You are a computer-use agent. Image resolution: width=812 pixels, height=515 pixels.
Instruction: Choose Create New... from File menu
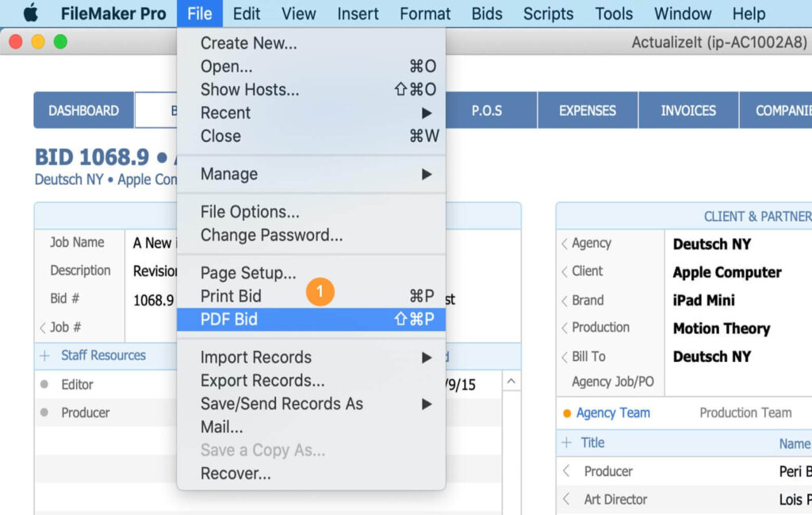pos(311,43)
